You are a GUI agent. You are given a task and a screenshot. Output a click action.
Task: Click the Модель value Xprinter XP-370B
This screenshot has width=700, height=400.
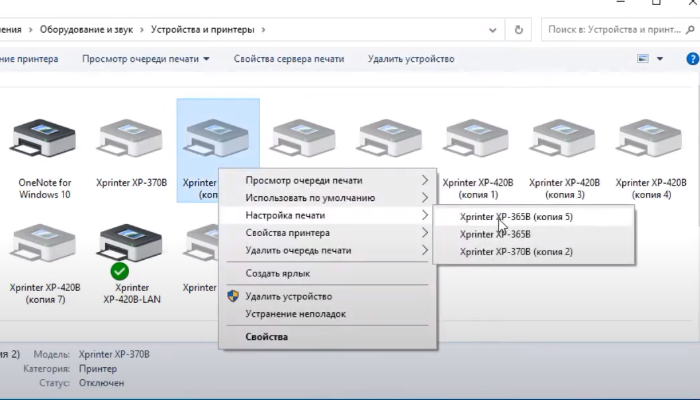coord(114,354)
